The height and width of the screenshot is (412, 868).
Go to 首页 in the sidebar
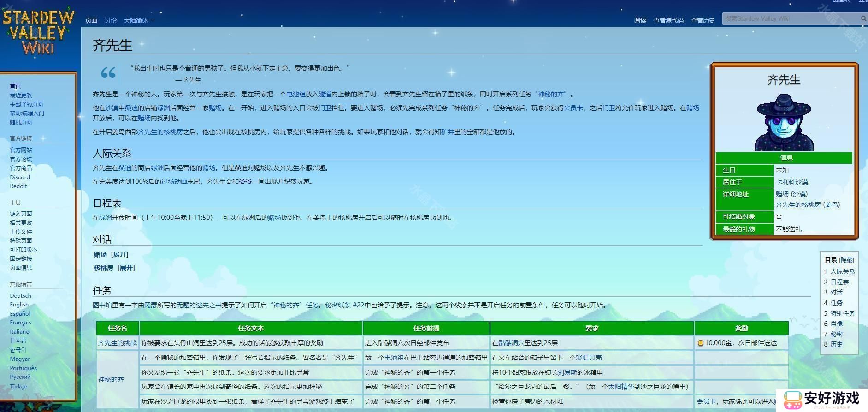click(15, 86)
